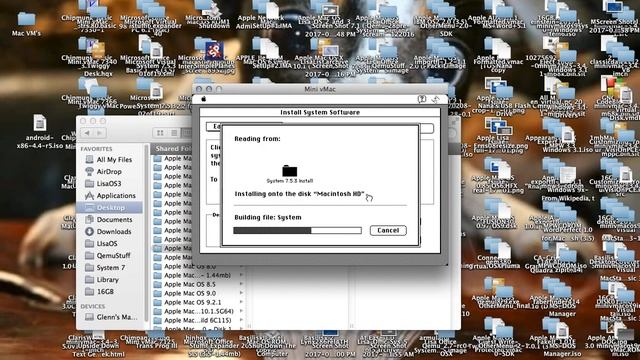
Task: Go forward in the Finder window
Action: pos(99,133)
